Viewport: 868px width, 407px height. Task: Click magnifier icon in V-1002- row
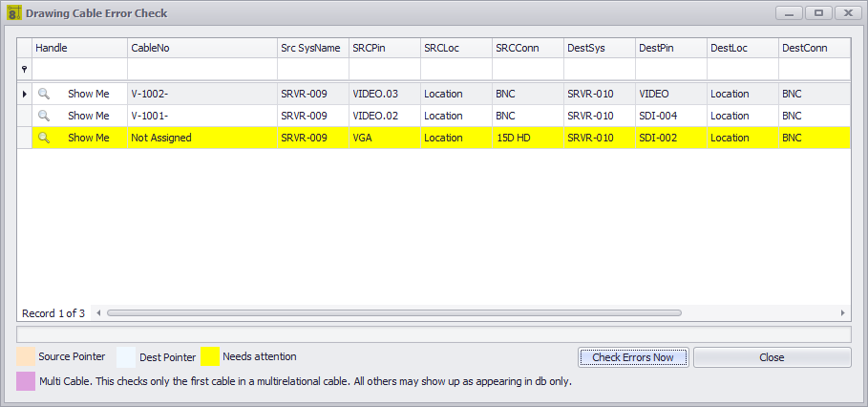tap(44, 94)
